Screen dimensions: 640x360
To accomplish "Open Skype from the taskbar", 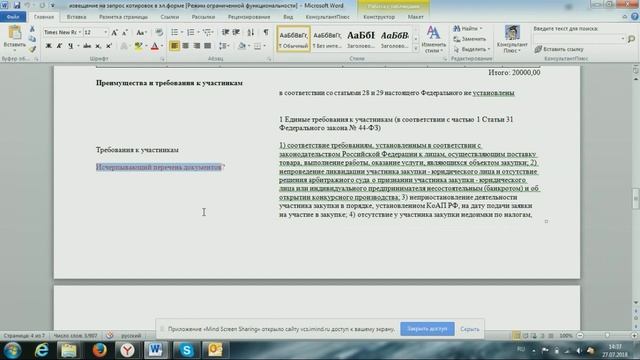I will tap(186, 350).
